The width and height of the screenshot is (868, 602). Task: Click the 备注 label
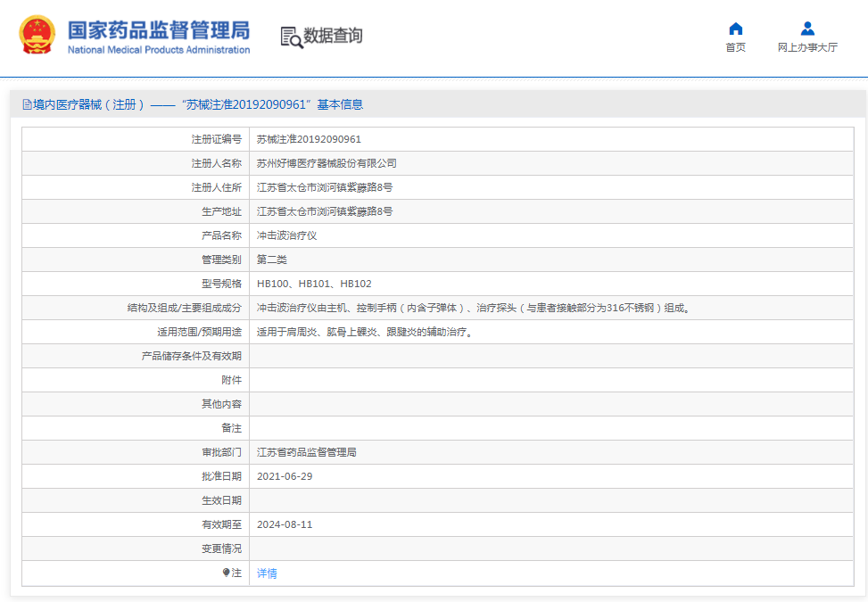point(231,428)
